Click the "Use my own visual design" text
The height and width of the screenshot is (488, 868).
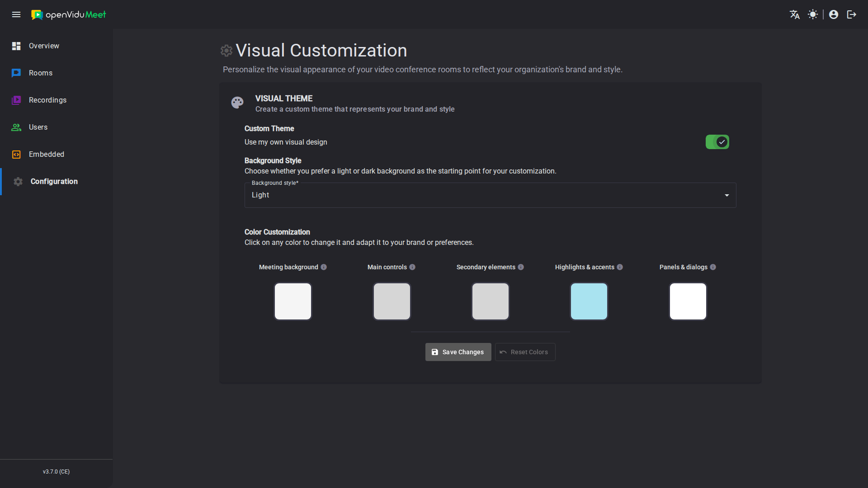(286, 142)
